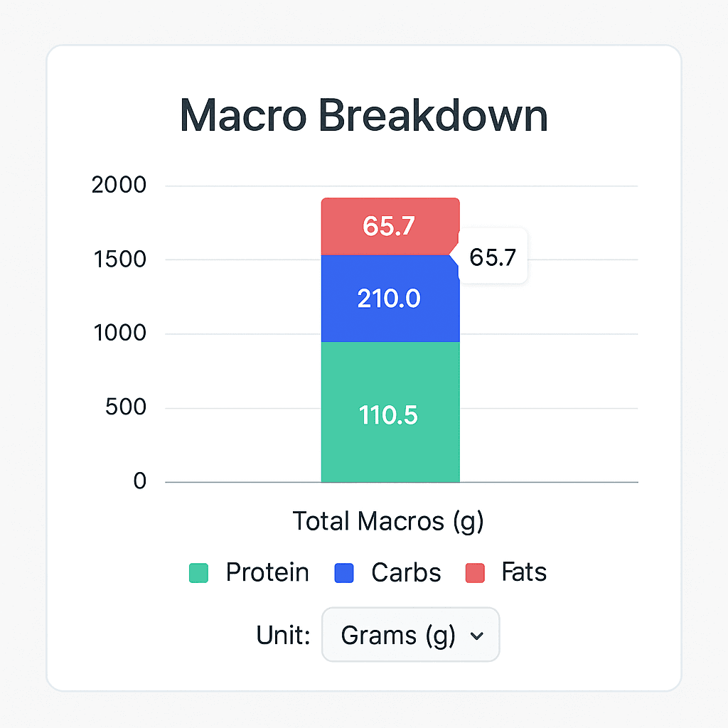The image size is (728, 728).
Task: Select the Fats legend label
Action: click(x=524, y=573)
